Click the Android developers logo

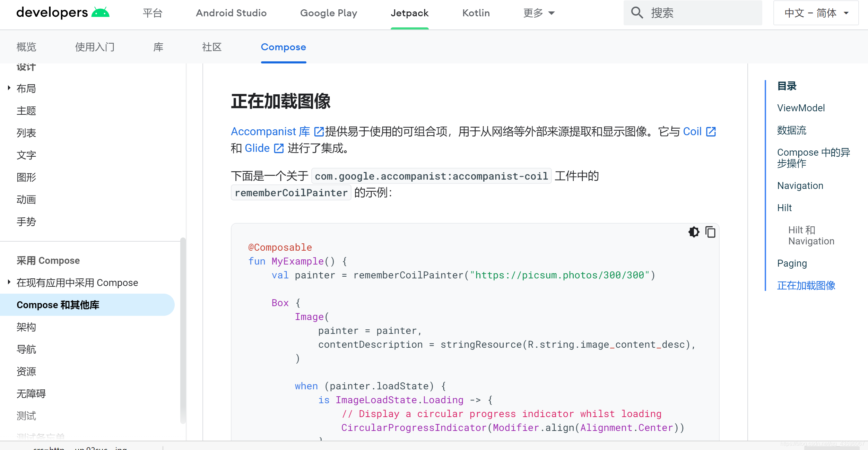point(63,13)
